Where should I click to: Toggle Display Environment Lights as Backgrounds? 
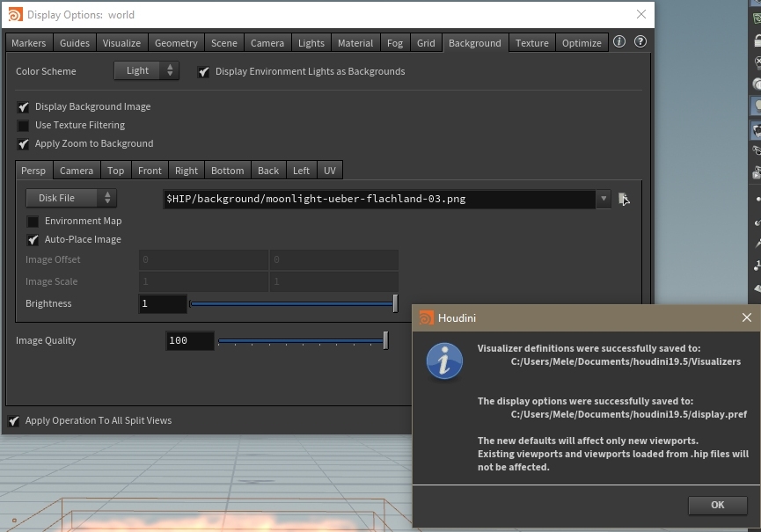(203, 72)
